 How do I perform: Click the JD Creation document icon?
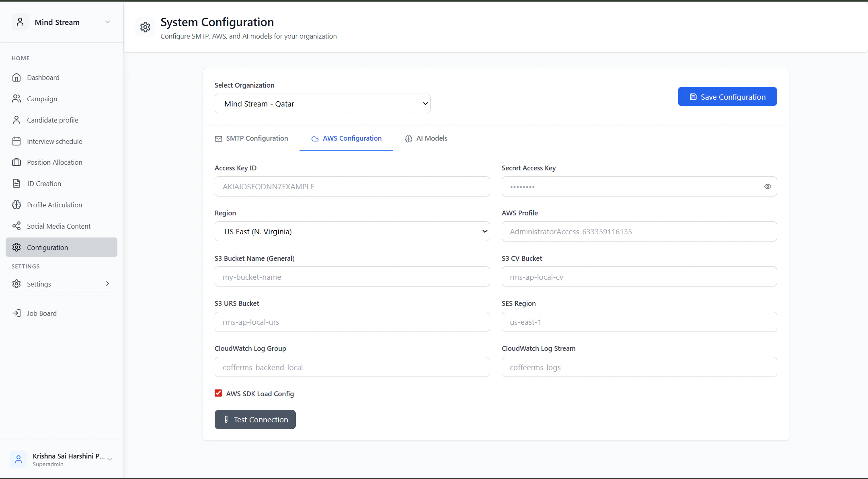click(x=16, y=184)
